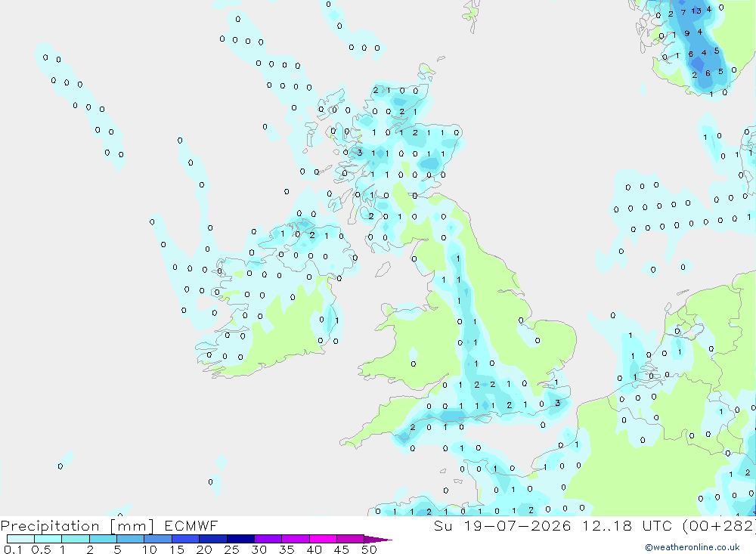Click the 1–2 mm legend color swatch
The image size is (756, 554).
tap(76, 539)
